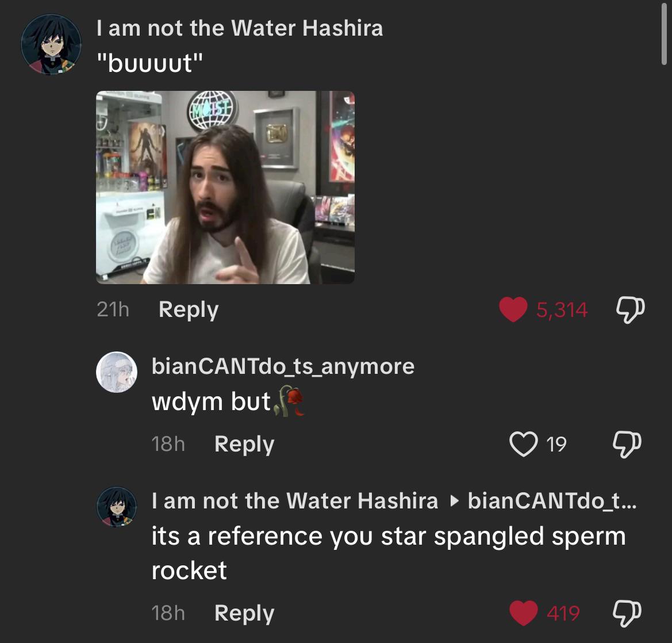The width and height of the screenshot is (672, 643).
Task: Reply to the "wdym but" comment
Action: coord(244,444)
